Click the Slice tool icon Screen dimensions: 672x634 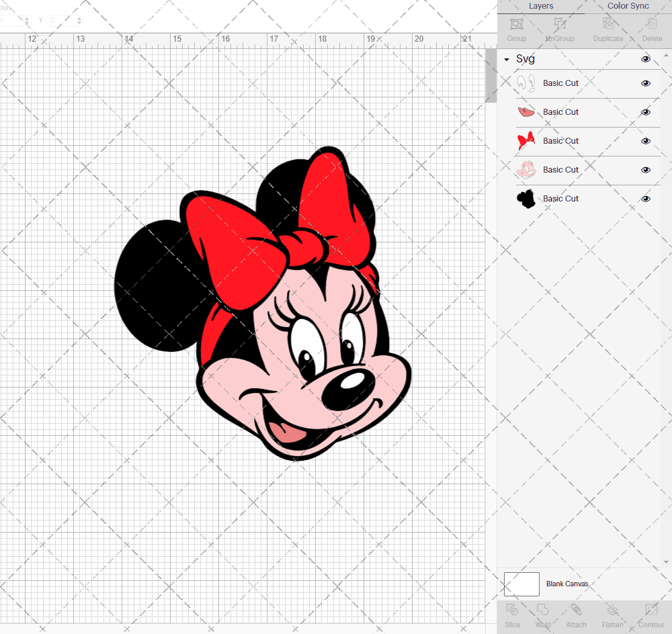tap(512, 610)
